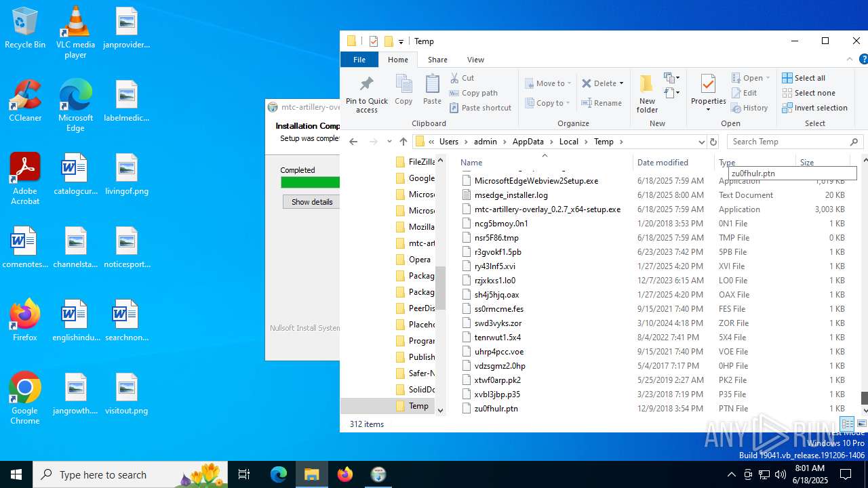Select file zu0fhulr.ptn

(496, 409)
